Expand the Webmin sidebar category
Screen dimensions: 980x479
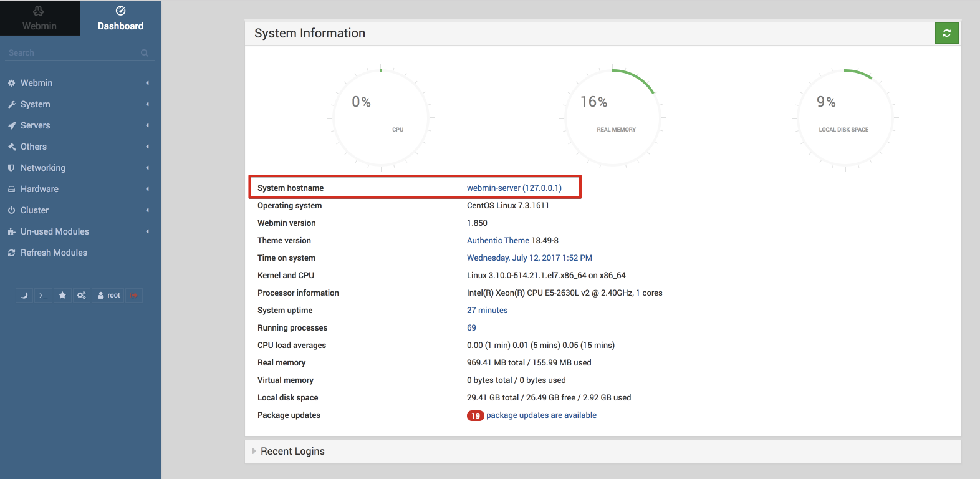[36, 83]
